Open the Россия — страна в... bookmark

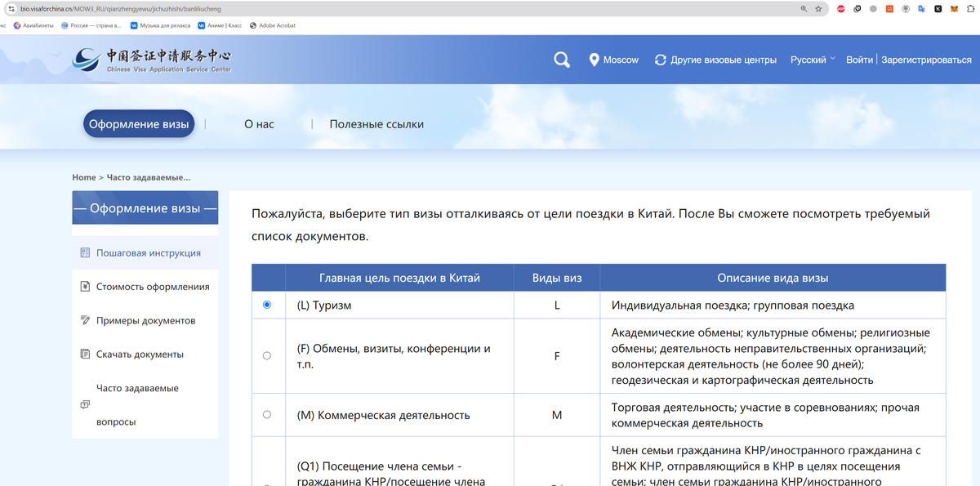coord(91,25)
